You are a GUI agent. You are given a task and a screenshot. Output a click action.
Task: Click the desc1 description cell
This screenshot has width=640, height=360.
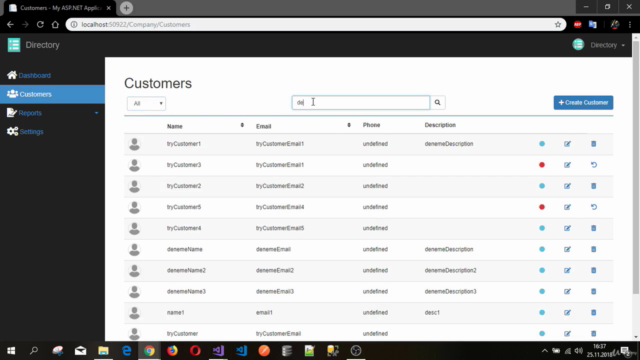pyautogui.click(x=432, y=312)
